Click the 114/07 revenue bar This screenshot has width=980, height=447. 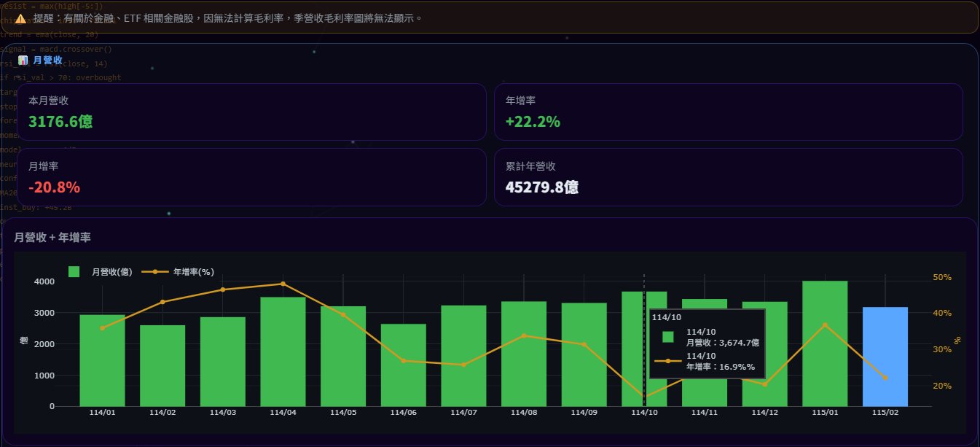tap(463, 356)
